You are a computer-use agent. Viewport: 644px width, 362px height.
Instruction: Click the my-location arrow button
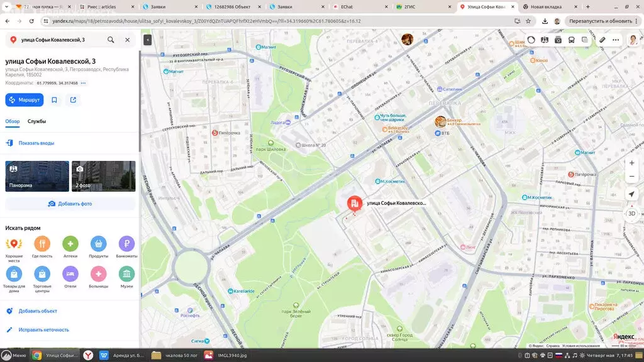pos(631,194)
